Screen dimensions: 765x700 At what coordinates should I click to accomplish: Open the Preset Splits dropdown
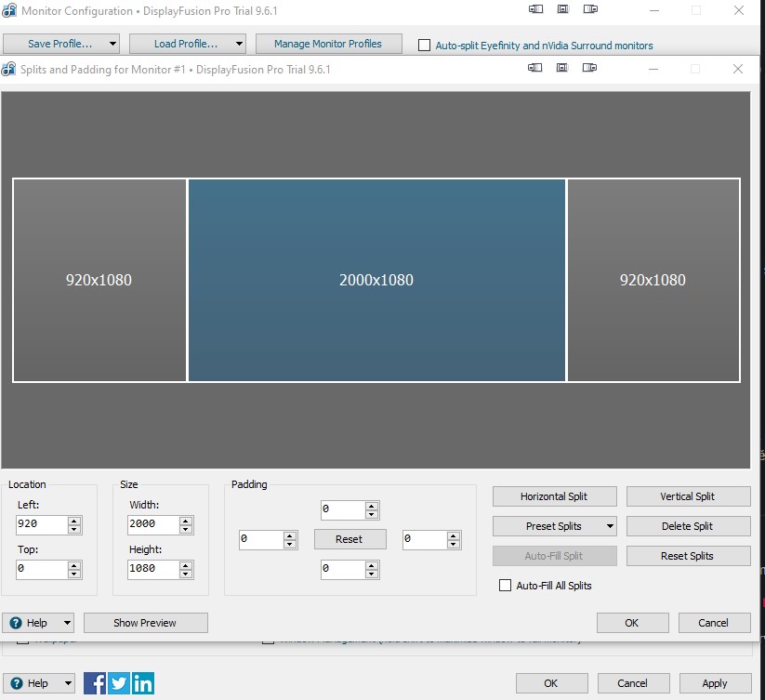(x=554, y=526)
